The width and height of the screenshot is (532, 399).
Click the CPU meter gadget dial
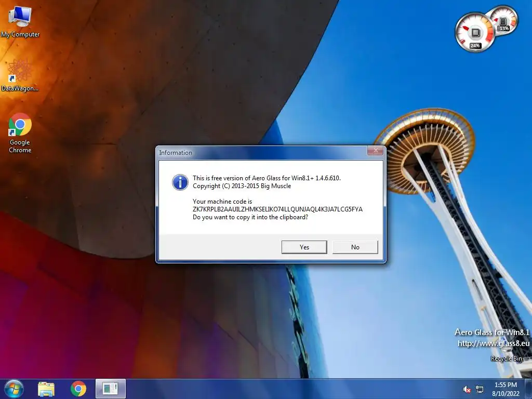pos(475,33)
